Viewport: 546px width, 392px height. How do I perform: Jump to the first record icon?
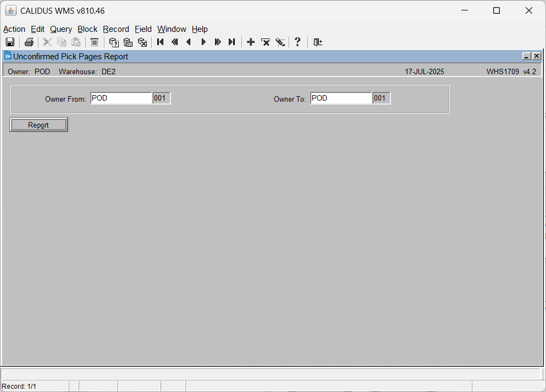coord(161,42)
